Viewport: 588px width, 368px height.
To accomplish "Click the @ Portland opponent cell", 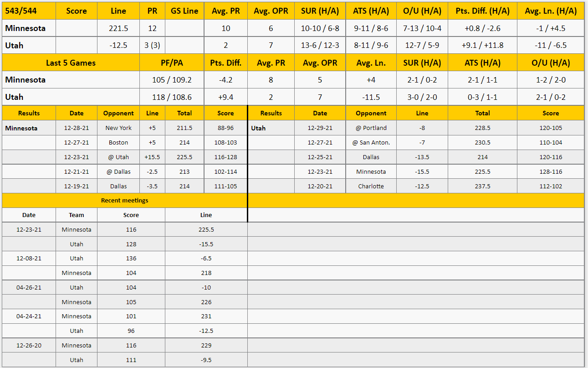I will [371, 128].
